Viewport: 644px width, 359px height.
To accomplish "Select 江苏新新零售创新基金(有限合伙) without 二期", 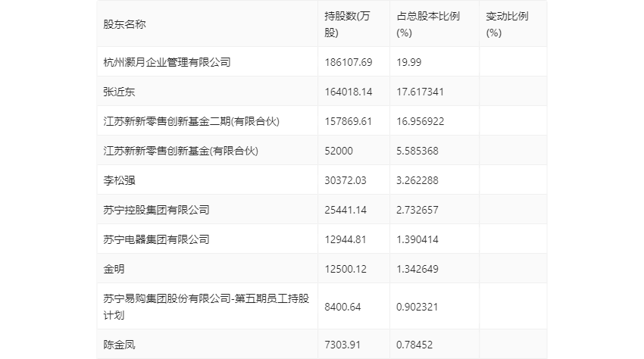I will tap(181, 151).
